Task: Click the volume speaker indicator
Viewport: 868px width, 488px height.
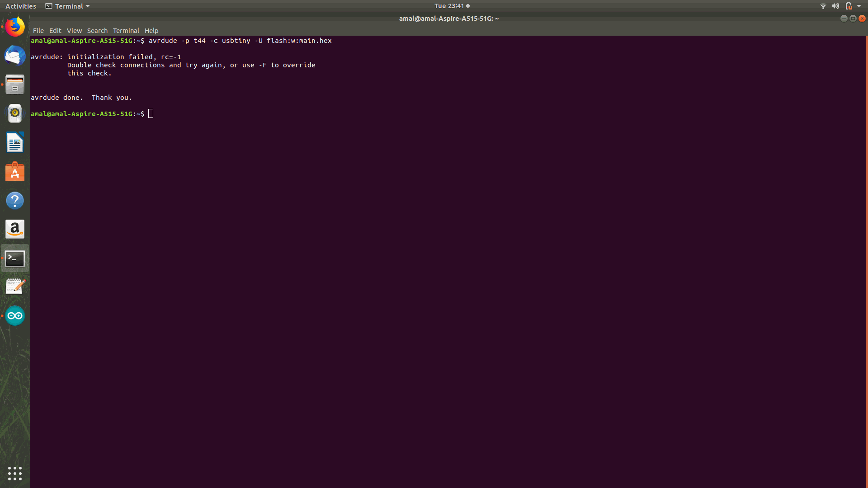Action: click(x=835, y=6)
